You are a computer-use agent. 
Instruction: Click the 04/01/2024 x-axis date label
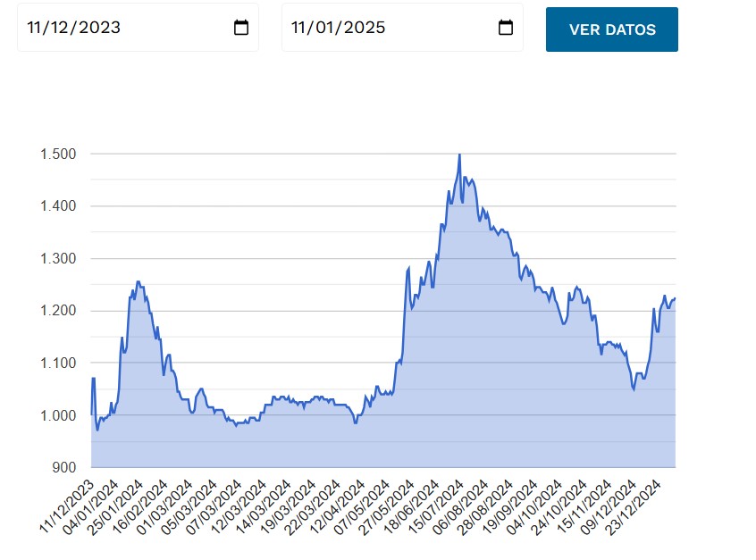click(x=91, y=506)
